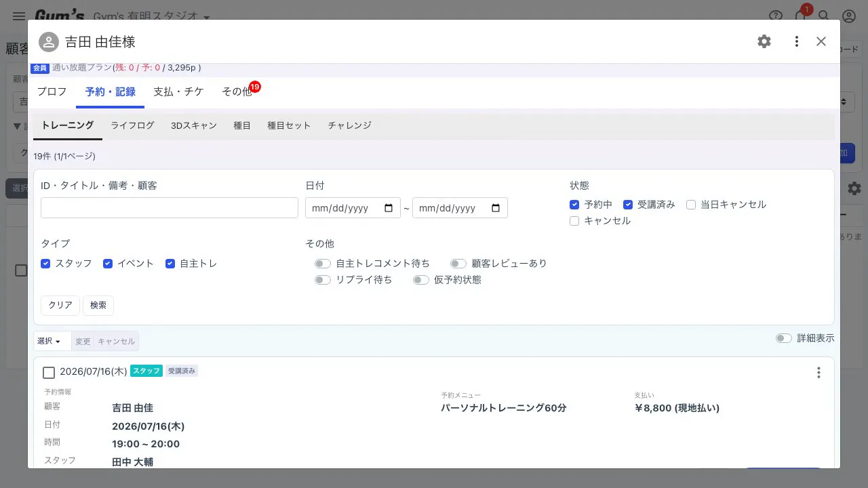Enable the リプライ待ち toggle
This screenshot has height=488, width=868.
pyautogui.click(x=323, y=280)
